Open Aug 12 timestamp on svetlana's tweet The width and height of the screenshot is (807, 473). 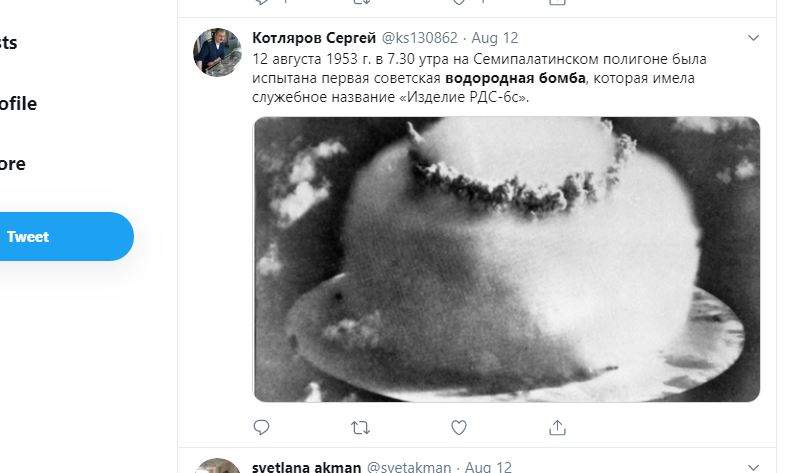click(488, 467)
